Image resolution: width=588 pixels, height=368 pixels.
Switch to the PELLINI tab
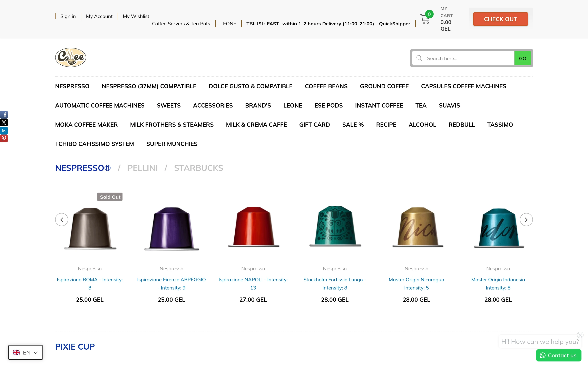(142, 168)
